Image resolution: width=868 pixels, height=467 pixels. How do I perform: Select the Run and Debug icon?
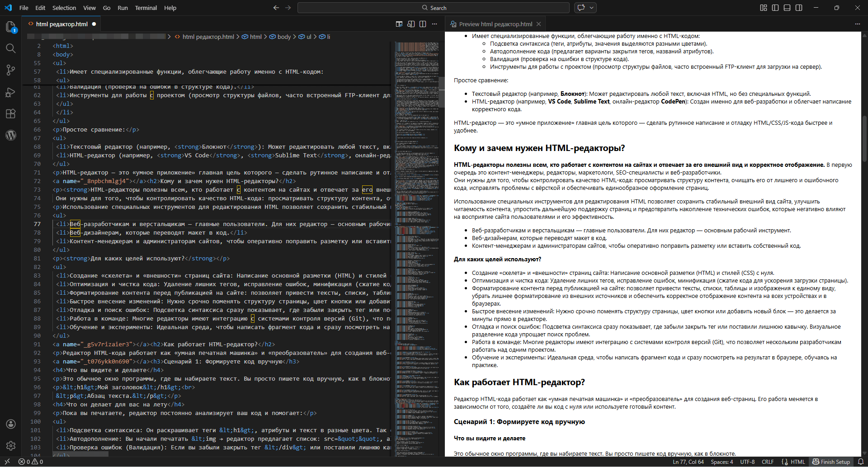[x=11, y=92]
